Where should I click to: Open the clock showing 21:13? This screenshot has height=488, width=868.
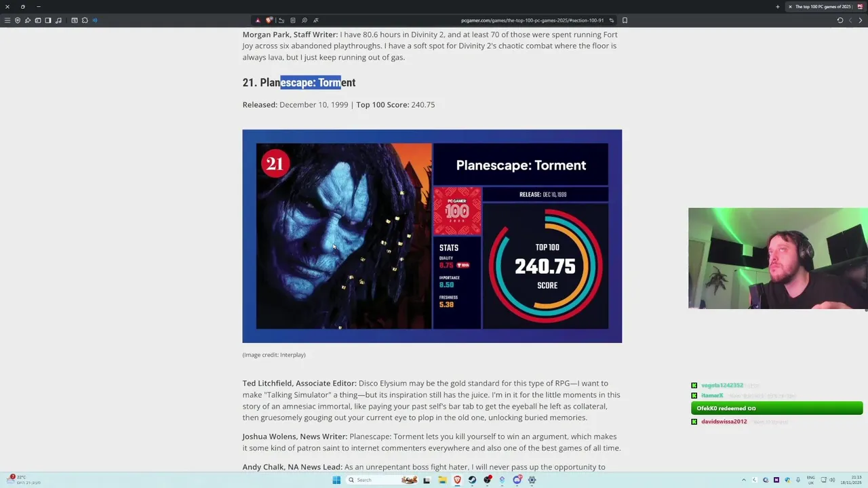851,480
